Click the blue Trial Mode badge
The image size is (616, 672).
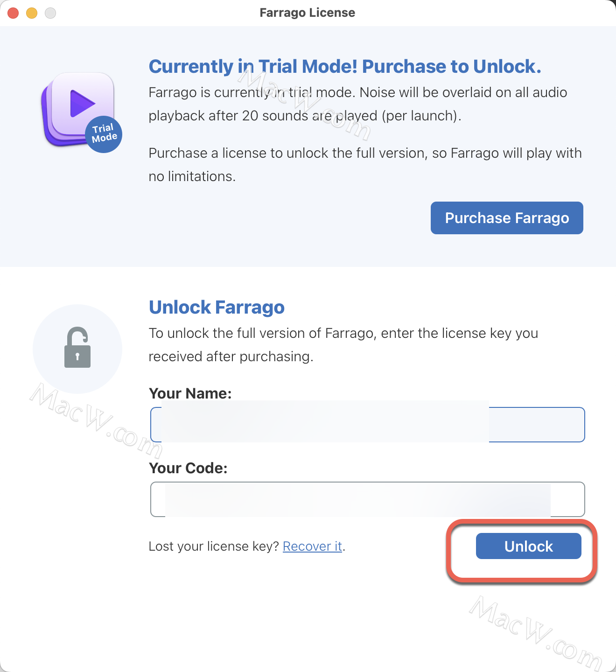(x=104, y=134)
